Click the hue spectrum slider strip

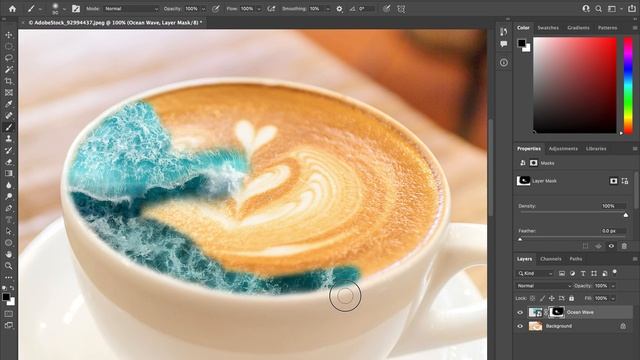[628, 85]
